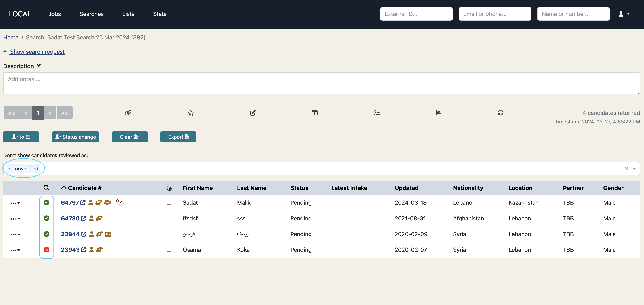Select checkbox for candidate Sadat Malik
The image size is (644, 305).
[x=169, y=202]
